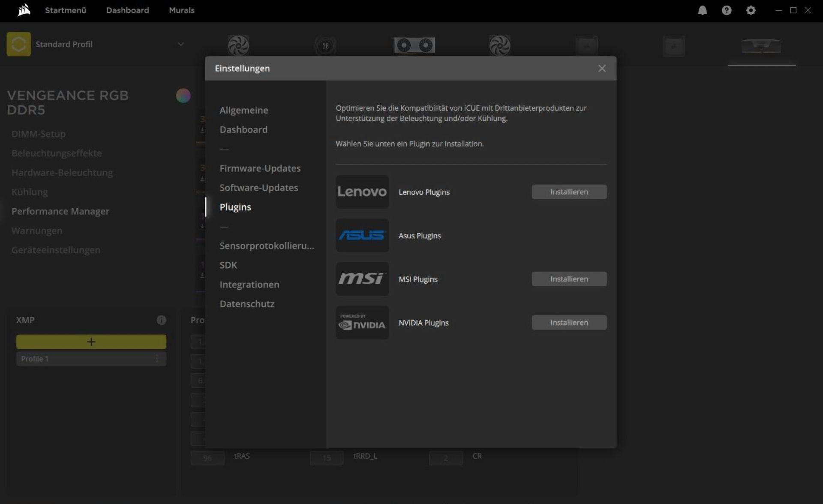Select the second fan device icon
The height and width of the screenshot is (504, 823).
tap(500, 45)
